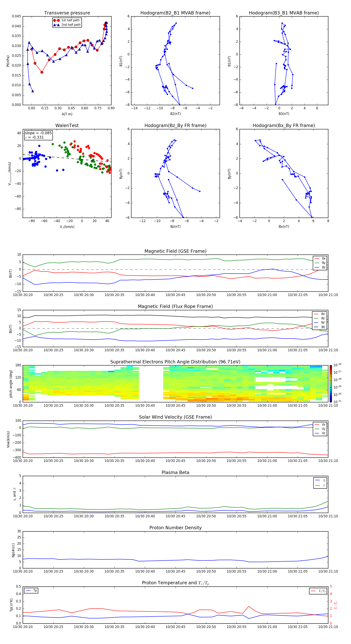Viewport: 351px width, 644px height.
Task: Select Bx' in the Flux Rope legend
Action: point(320,314)
